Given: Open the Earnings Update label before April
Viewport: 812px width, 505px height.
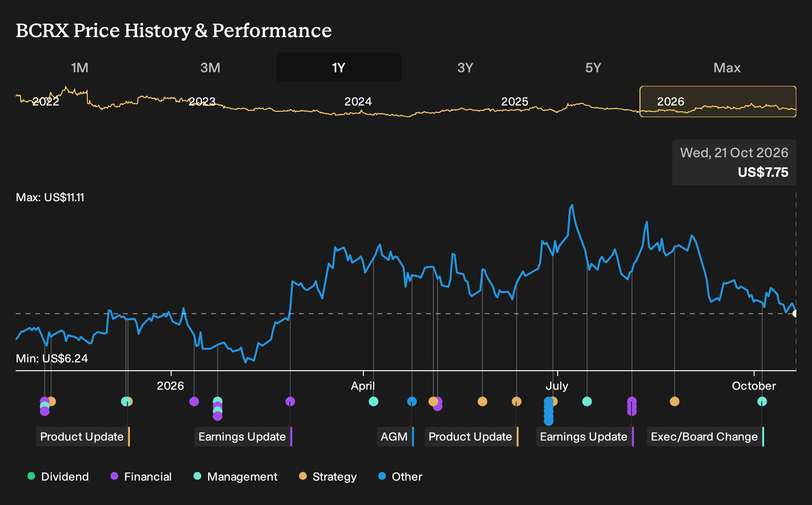Looking at the screenshot, I should tap(243, 437).
